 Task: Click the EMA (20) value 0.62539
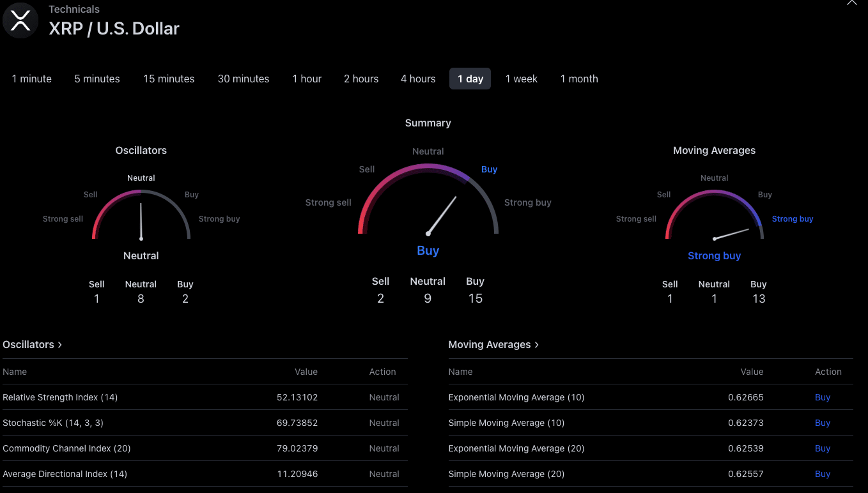point(746,448)
